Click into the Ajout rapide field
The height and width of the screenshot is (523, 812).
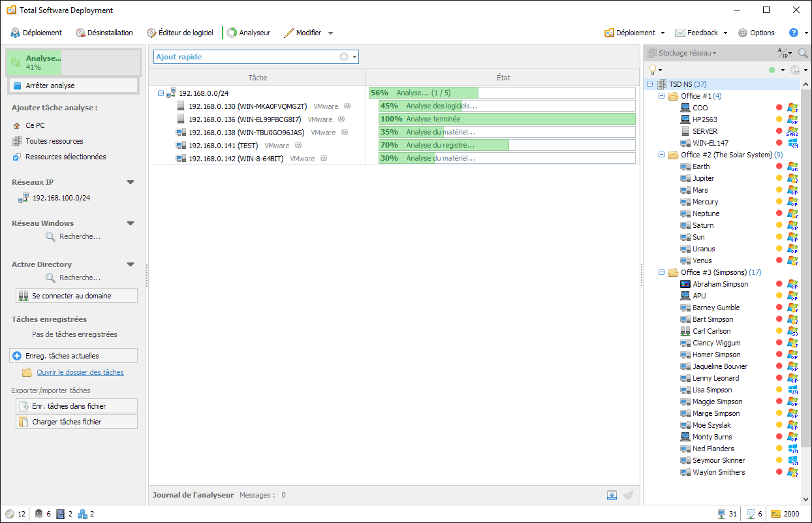point(245,57)
